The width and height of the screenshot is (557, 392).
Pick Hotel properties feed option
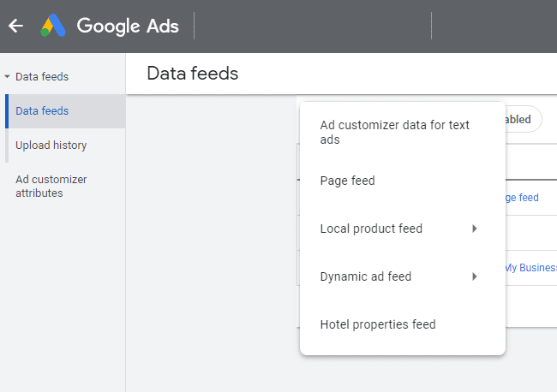(x=377, y=324)
